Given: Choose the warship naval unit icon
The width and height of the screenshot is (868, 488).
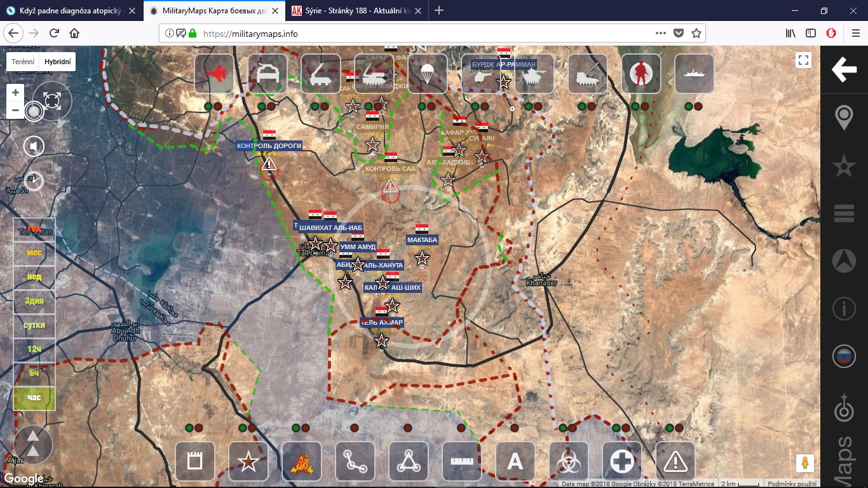Looking at the screenshot, I should (694, 74).
